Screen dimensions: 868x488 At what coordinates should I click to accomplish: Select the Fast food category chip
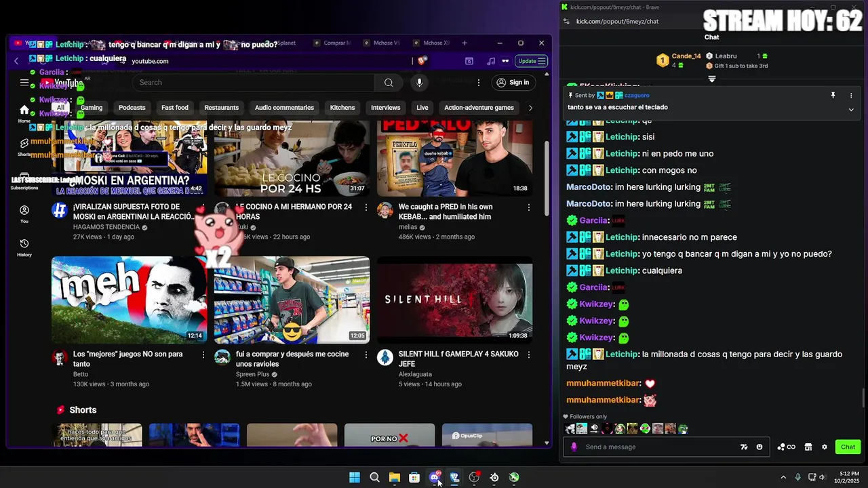point(175,108)
